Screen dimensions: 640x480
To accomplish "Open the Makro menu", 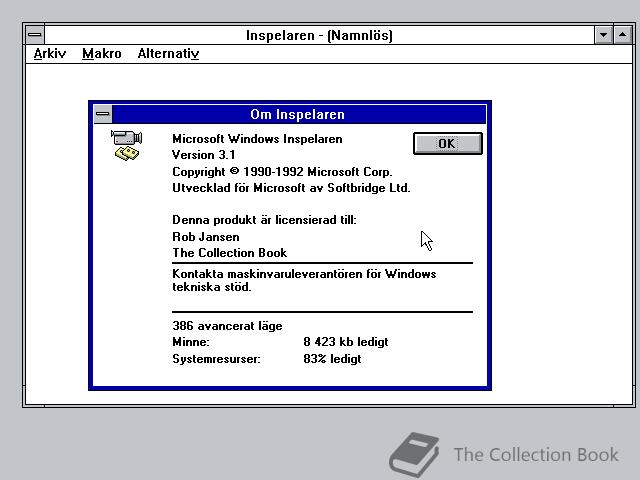I will coord(102,53).
